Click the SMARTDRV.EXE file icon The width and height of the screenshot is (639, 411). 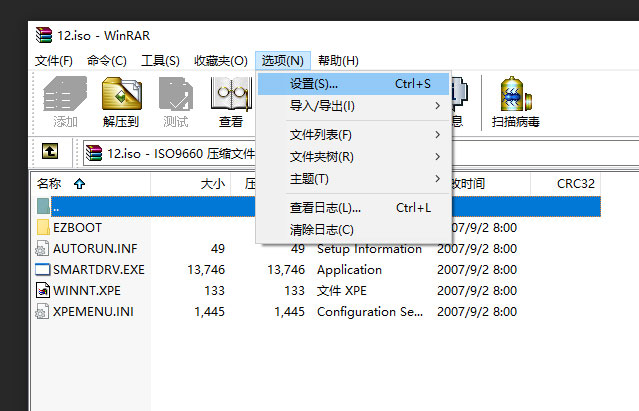(x=42, y=269)
